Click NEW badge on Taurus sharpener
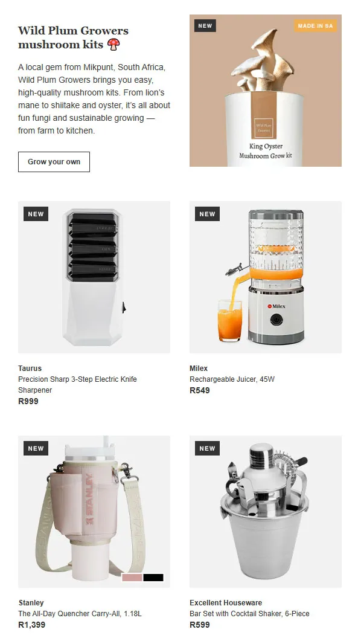 36,214
